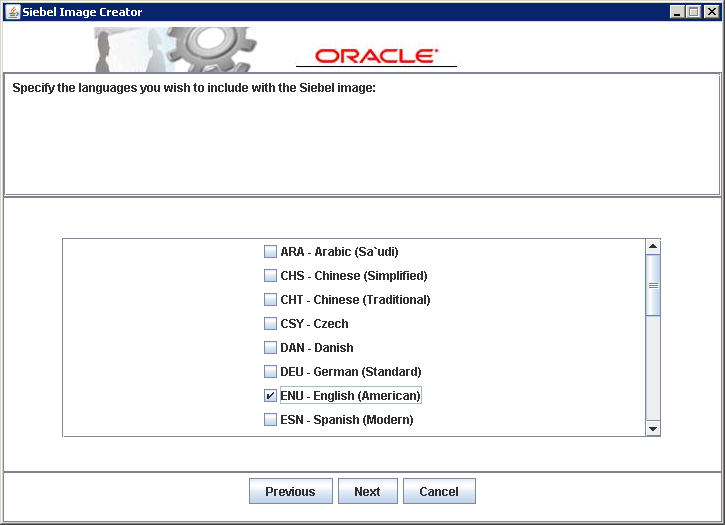Click the 'Specify the languages' instruction text

tap(194, 88)
